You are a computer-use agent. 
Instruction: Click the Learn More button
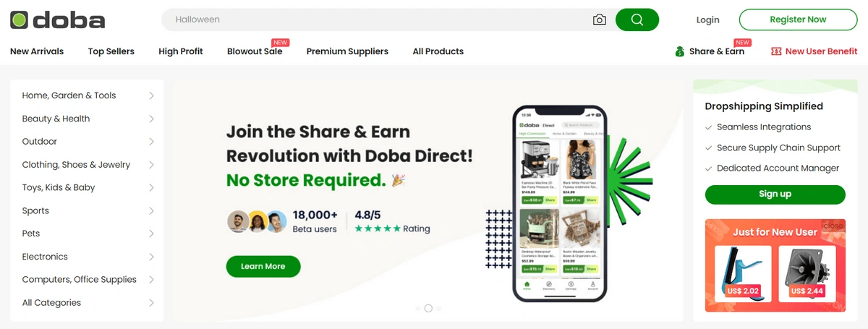(x=263, y=266)
